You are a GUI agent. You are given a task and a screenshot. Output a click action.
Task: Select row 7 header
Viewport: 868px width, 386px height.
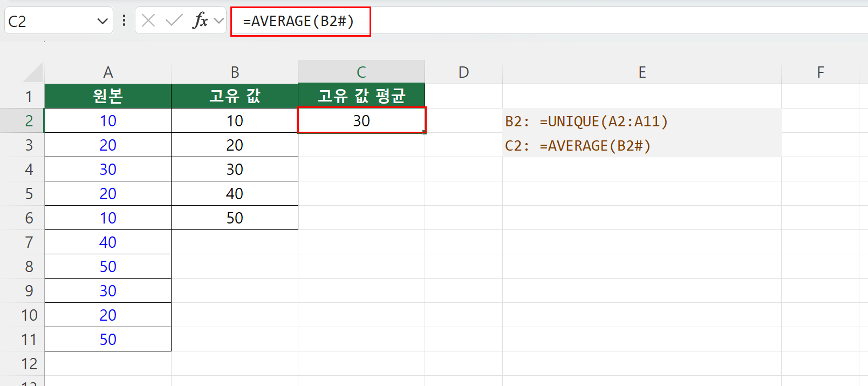(22, 242)
